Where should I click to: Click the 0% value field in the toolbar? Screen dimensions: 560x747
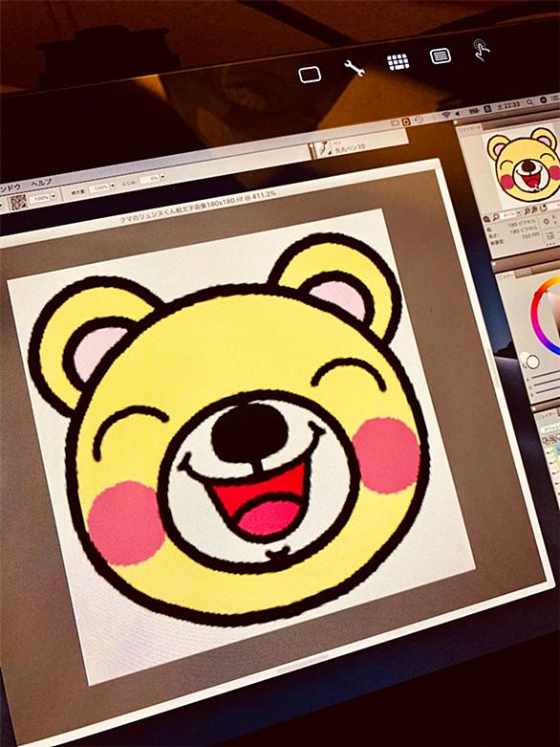pyautogui.click(x=150, y=179)
